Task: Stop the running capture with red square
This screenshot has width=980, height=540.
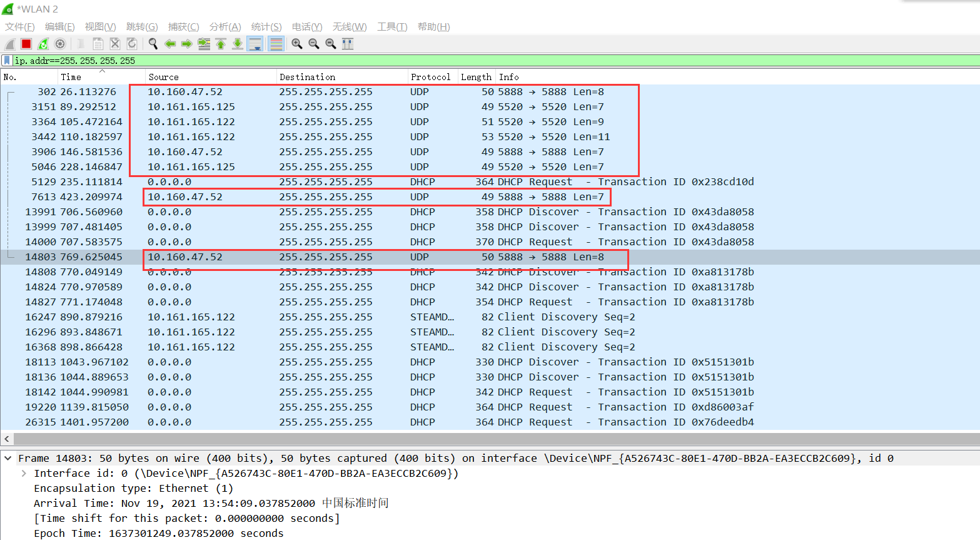Action: (x=26, y=44)
